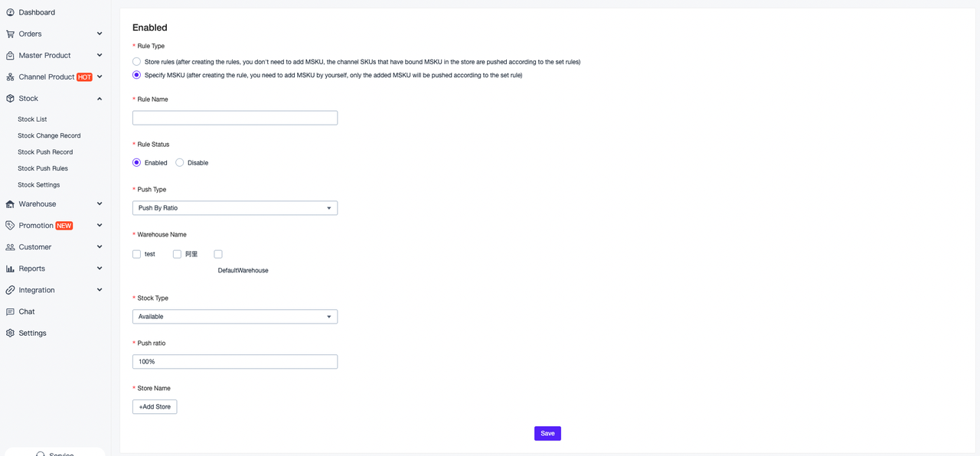Check the test warehouse checkbox
Screen dimensions: 980x456
136,254
